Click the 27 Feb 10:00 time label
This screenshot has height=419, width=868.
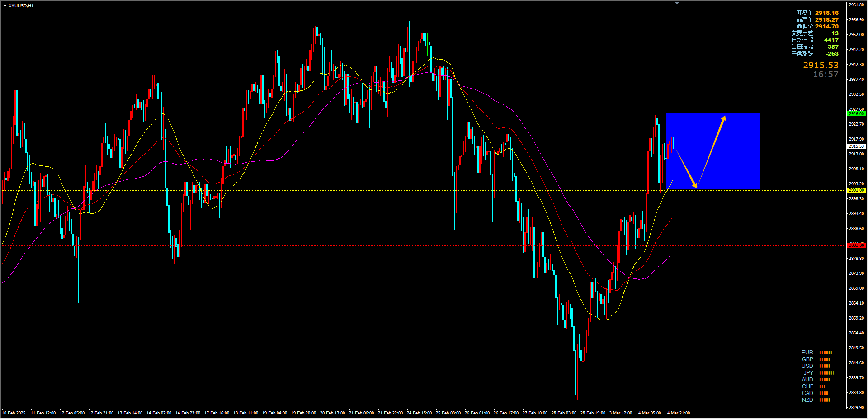535,413
